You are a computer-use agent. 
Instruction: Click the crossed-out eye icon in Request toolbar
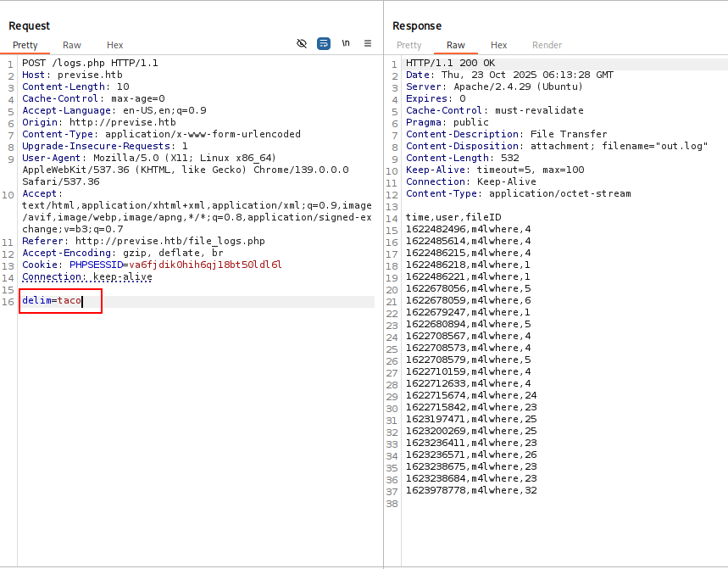click(302, 43)
